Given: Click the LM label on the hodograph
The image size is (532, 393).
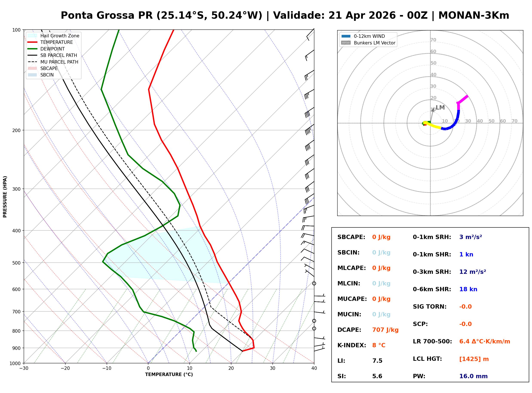Looking at the screenshot, I should (x=440, y=108).
